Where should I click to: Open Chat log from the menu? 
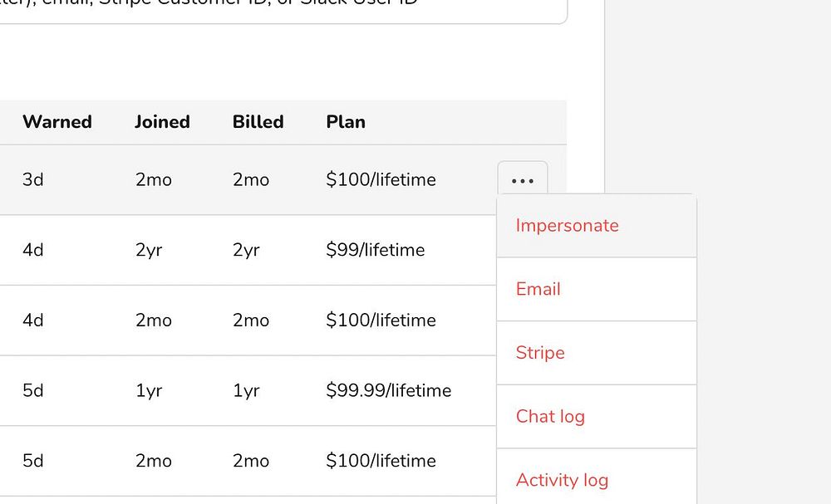550,416
